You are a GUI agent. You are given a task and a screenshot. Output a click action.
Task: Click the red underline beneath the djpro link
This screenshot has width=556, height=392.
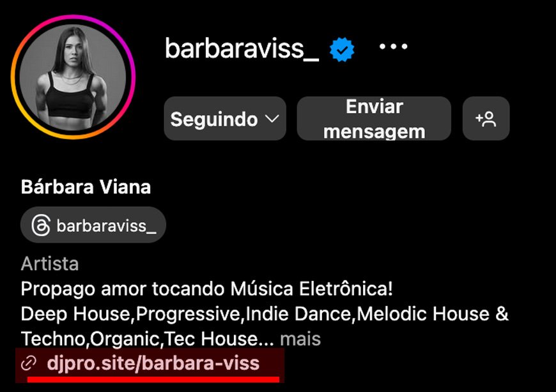click(x=153, y=380)
